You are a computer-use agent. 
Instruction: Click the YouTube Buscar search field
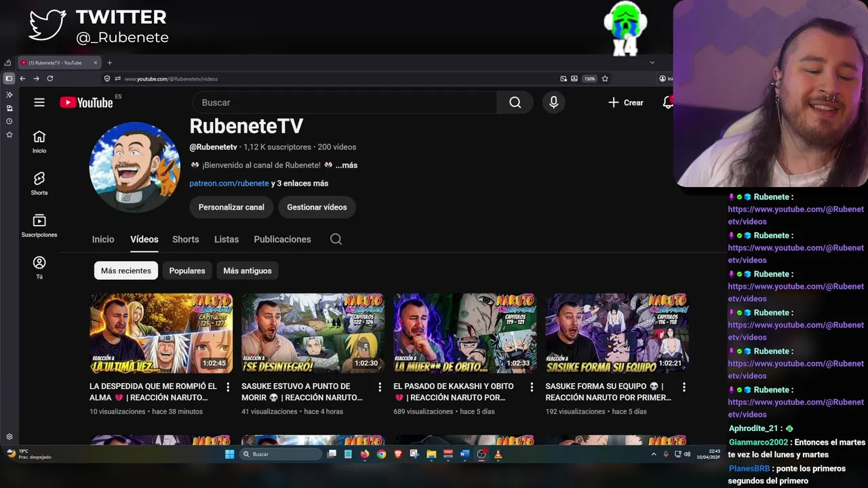[x=345, y=102]
